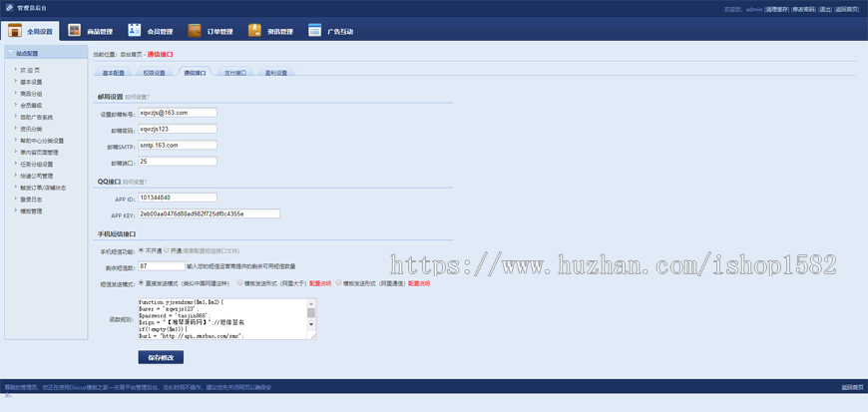Switch to the 权限设置 tab
The image size is (868, 412).
pyautogui.click(x=154, y=73)
